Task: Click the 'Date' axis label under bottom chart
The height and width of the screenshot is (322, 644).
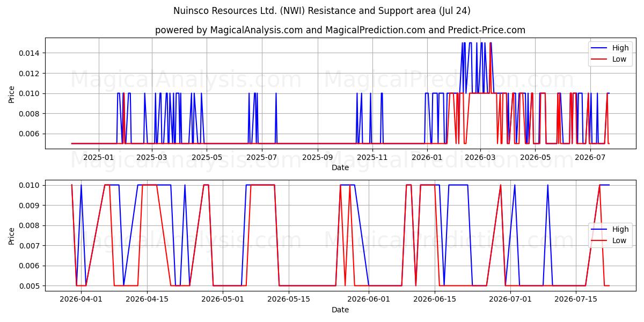Action: 340,310
